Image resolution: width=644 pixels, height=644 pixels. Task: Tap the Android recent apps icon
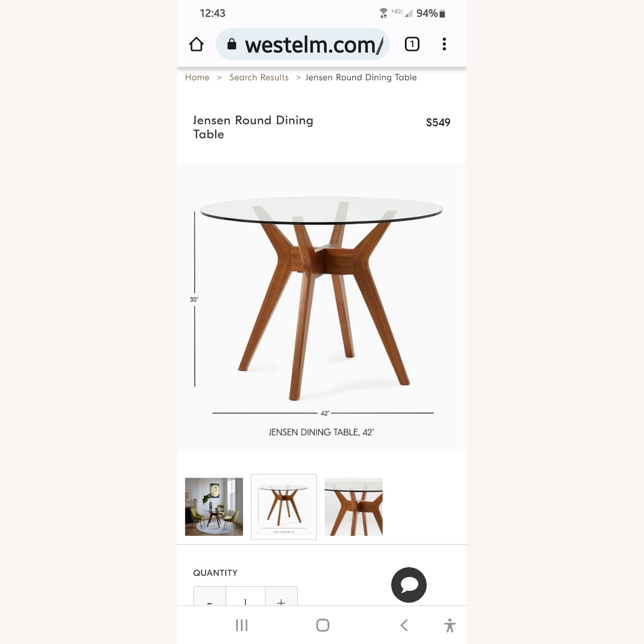click(x=242, y=625)
